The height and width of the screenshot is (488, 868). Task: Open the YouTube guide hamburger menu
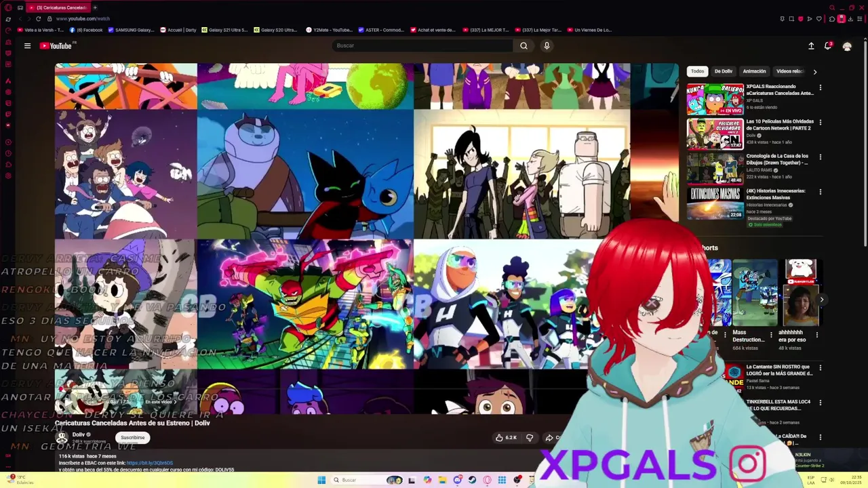coord(27,46)
